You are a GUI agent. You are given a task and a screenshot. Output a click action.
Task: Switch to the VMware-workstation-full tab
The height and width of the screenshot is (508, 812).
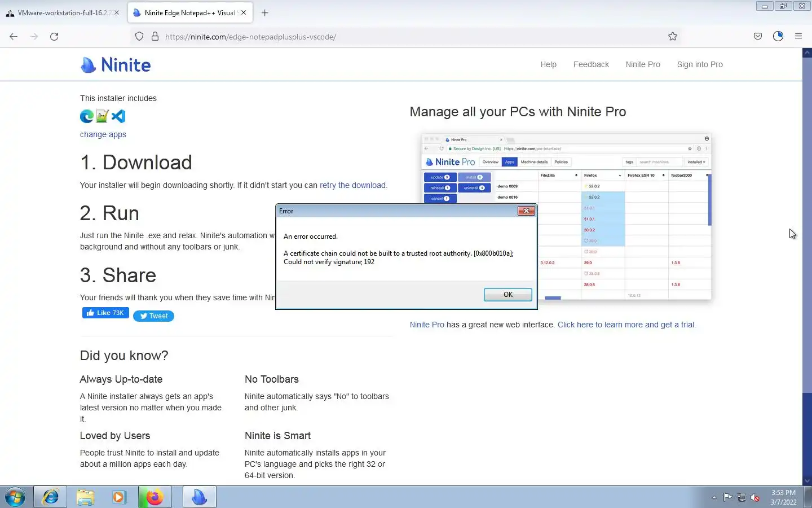[x=63, y=12]
